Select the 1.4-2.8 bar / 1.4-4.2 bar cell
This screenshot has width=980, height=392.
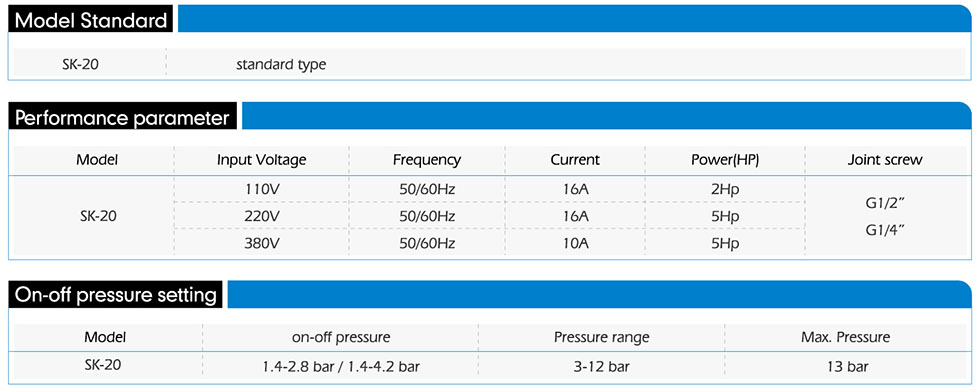pos(341,367)
